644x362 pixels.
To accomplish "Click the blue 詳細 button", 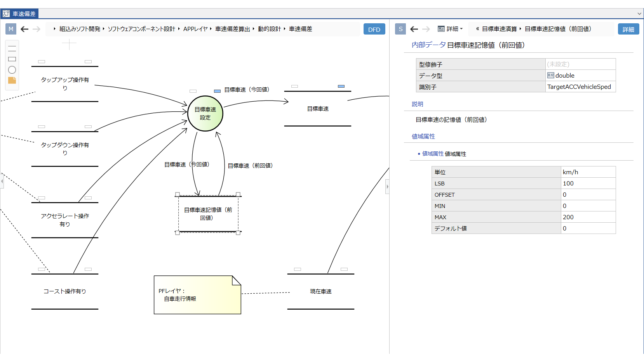I will coord(628,29).
